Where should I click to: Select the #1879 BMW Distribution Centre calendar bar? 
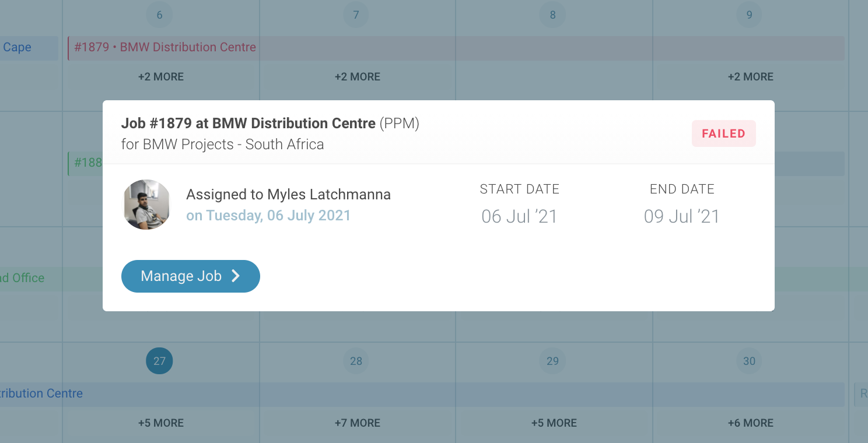[x=456, y=48]
